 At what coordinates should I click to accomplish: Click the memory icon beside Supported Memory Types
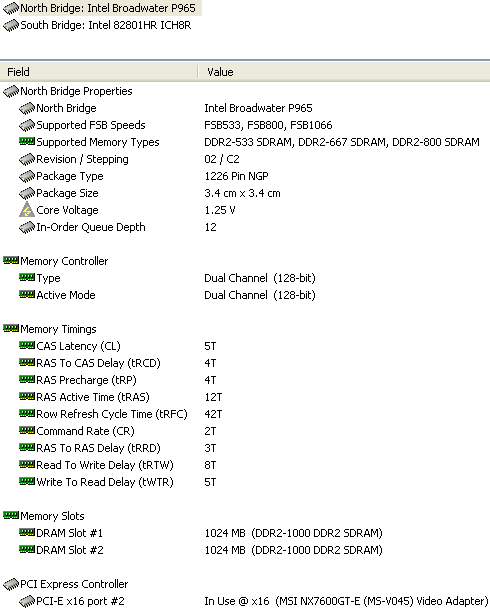[x=27, y=142]
